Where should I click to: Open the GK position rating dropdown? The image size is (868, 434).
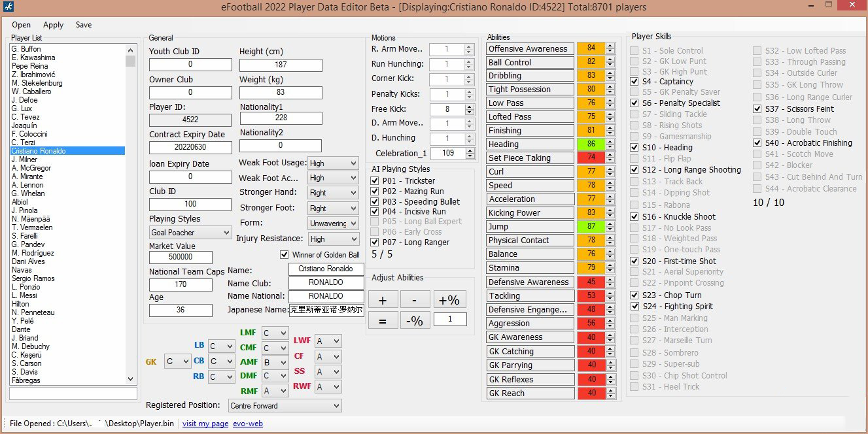[x=177, y=361]
